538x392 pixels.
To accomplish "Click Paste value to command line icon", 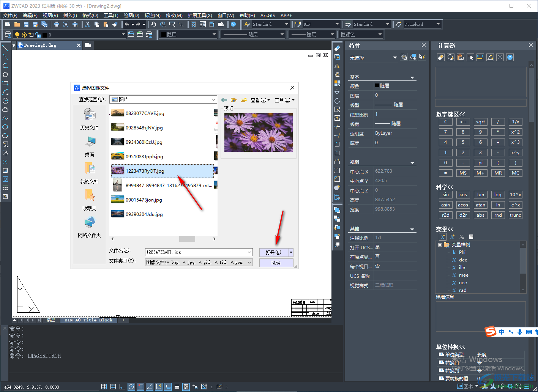I will [461, 57].
